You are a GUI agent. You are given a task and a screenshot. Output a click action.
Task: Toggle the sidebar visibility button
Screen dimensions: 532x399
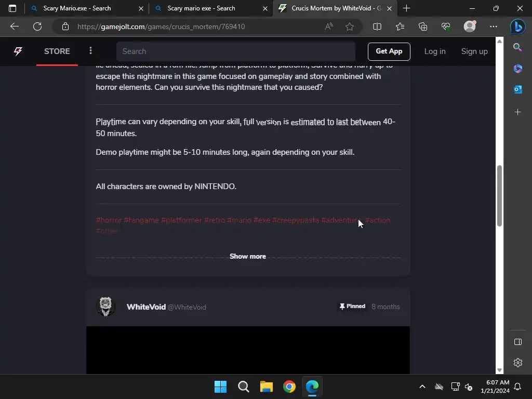pyautogui.click(x=518, y=342)
